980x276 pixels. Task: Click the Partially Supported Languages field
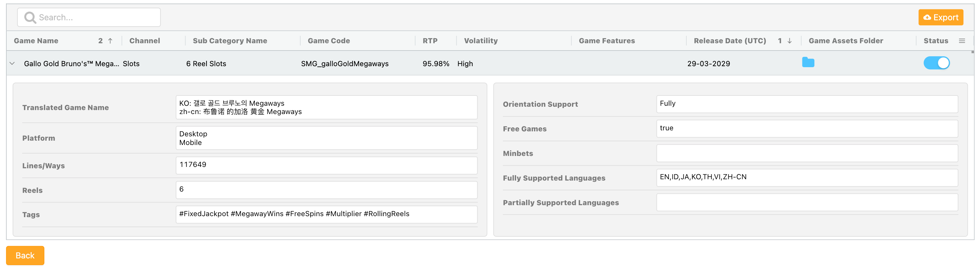(x=806, y=203)
